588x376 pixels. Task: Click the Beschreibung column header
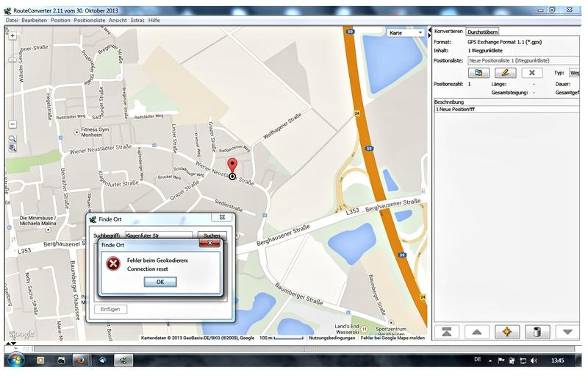tap(506, 102)
